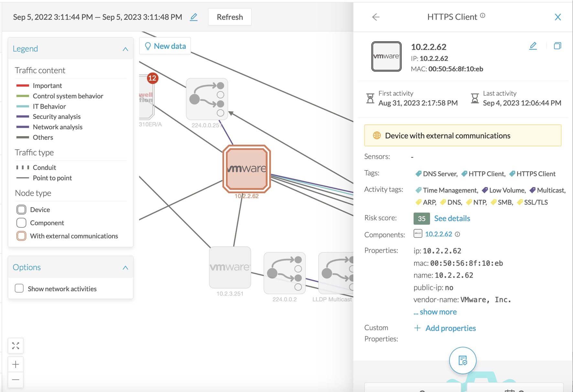Screen dimensions: 573x392
Task: Click the Device node type legend icon
Action: pos(21,210)
